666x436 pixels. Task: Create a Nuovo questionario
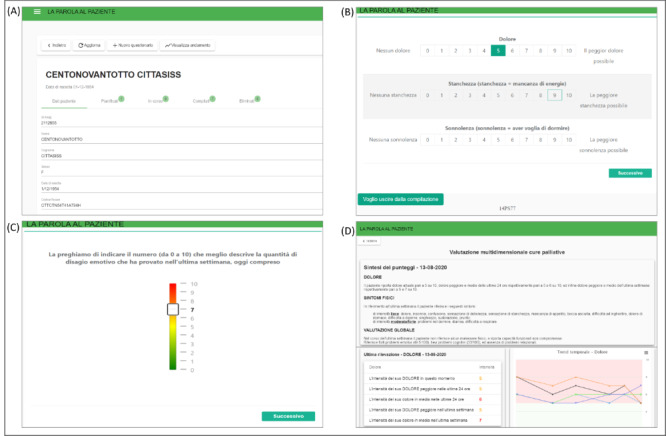click(133, 45)
